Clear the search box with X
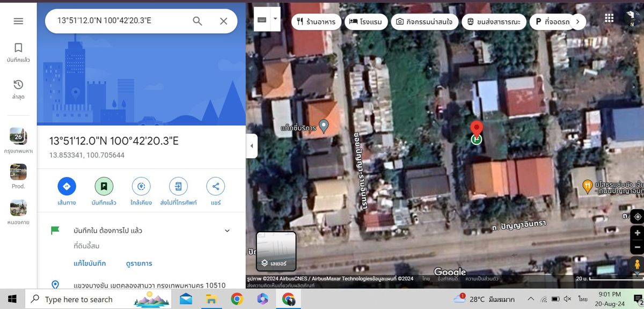644x309 pixels. click(x=224, y=21)
